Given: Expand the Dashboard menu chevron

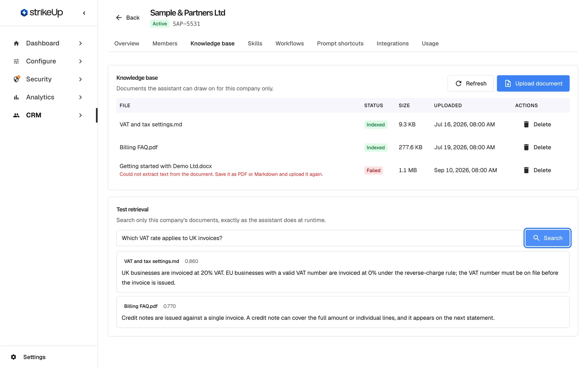Looking at the screenshot, I should pos(80,43).
